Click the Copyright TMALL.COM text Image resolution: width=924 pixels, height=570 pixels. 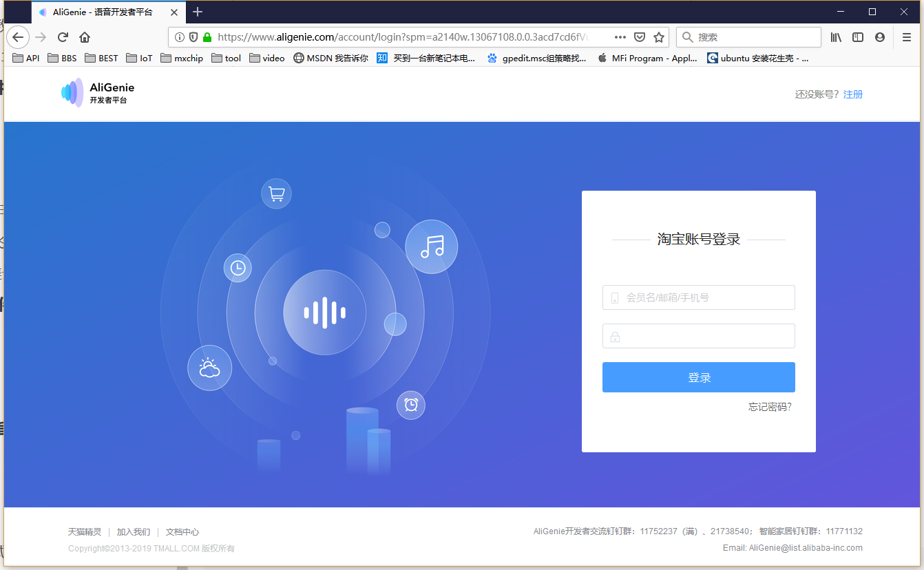151,549
